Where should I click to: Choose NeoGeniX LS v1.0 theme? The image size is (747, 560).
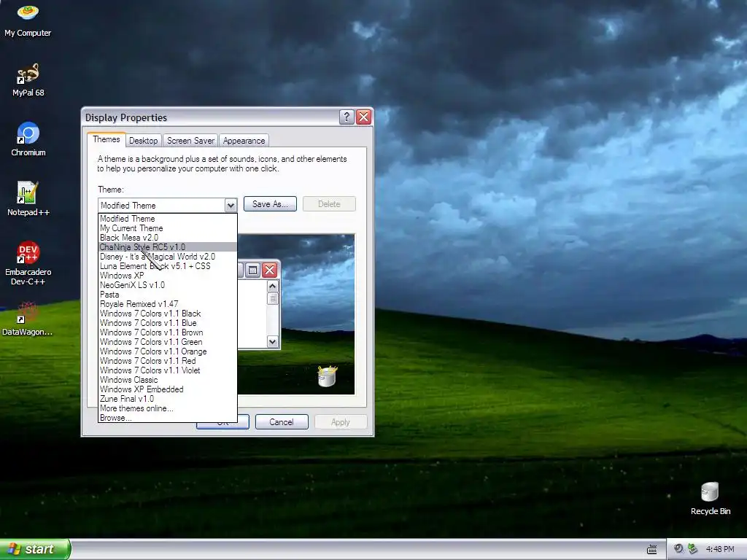pyautogui.click(x=168, y=285)
